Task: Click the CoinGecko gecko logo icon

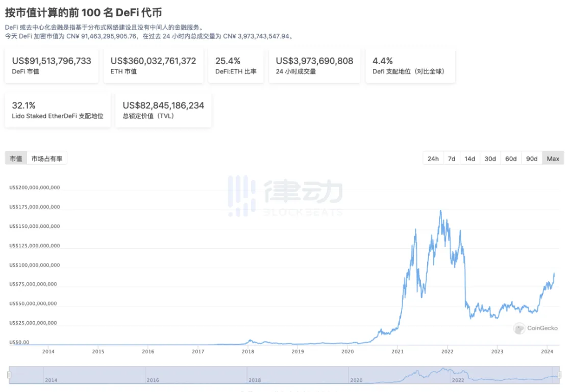Action: coord(519,329)
